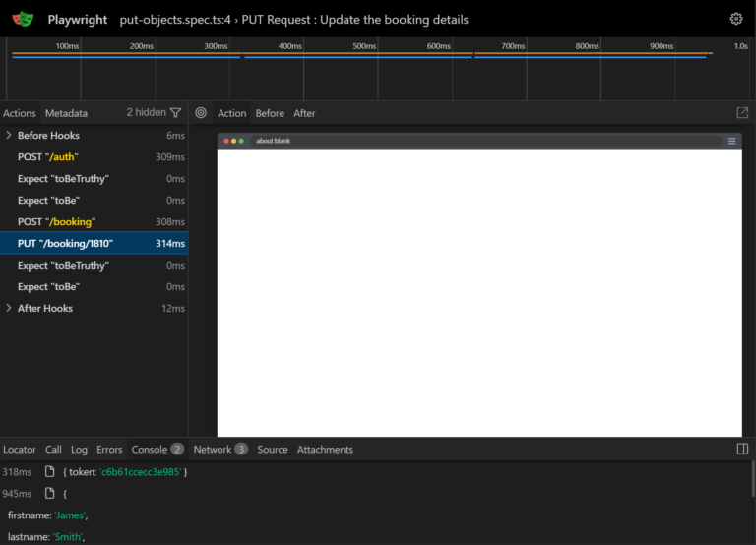Image resolution: width=756 pixels, height=545 pixels.
Task: Click the document icon on the 945ms log row
Action: pyautogui.click(x=49, y=493)
